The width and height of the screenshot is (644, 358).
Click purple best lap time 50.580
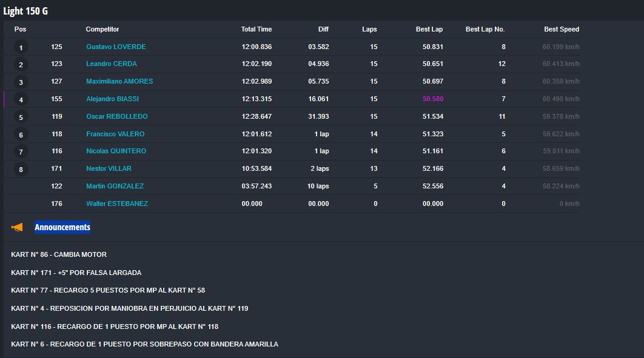point(433,99)
